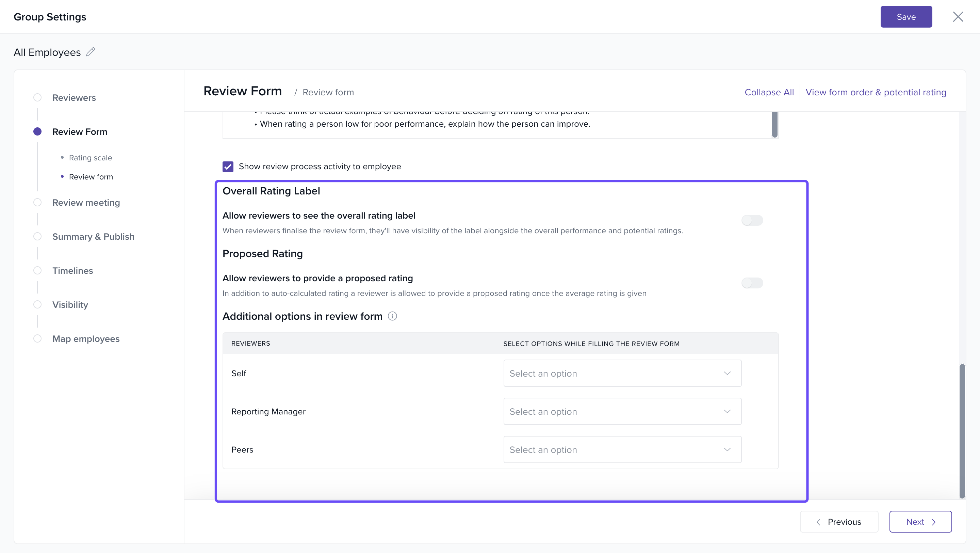Screen dimensions: 980x553
Task: Uncheck Show review process activity to employee
Action: pyautogui.click(x=228, y=167)
